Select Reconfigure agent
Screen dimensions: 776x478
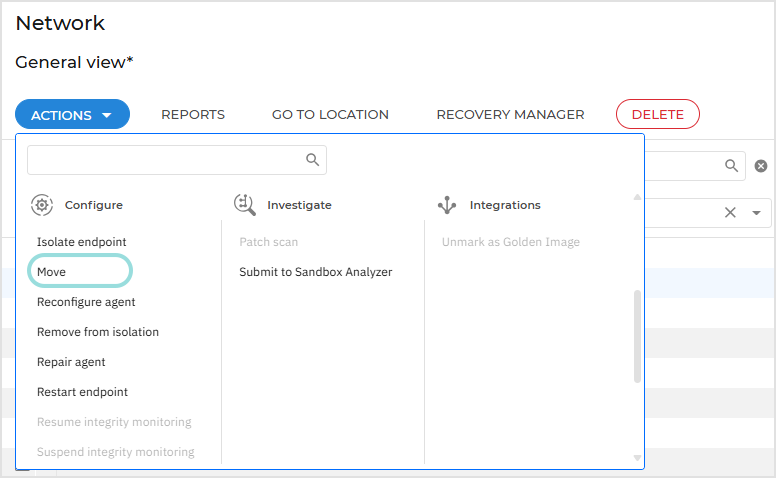86,302
